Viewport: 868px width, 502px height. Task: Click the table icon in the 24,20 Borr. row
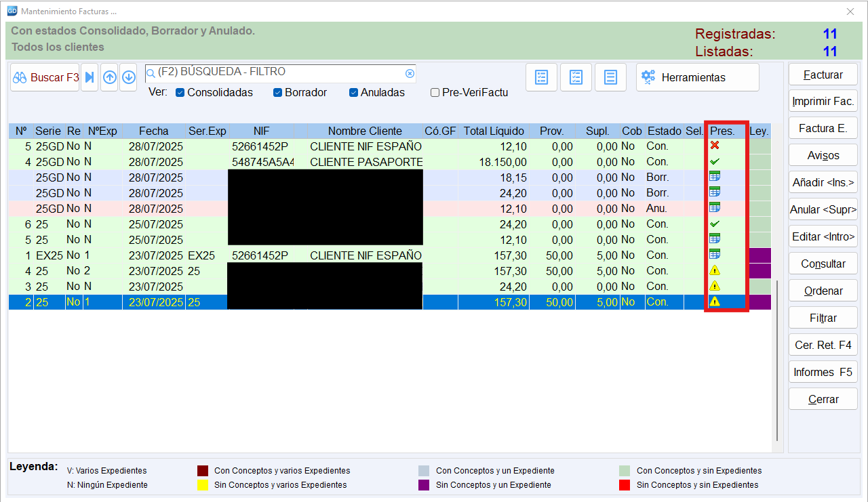click(714, 192)
